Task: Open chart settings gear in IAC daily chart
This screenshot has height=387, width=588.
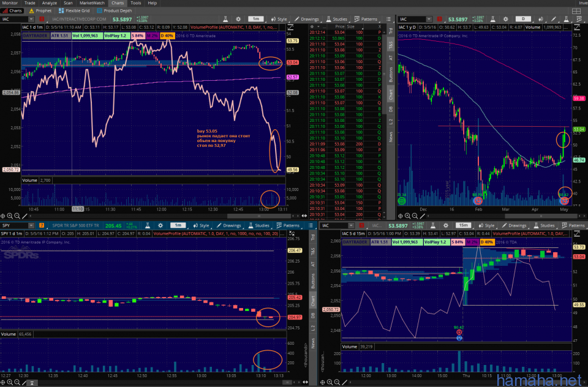Action: 505,19
